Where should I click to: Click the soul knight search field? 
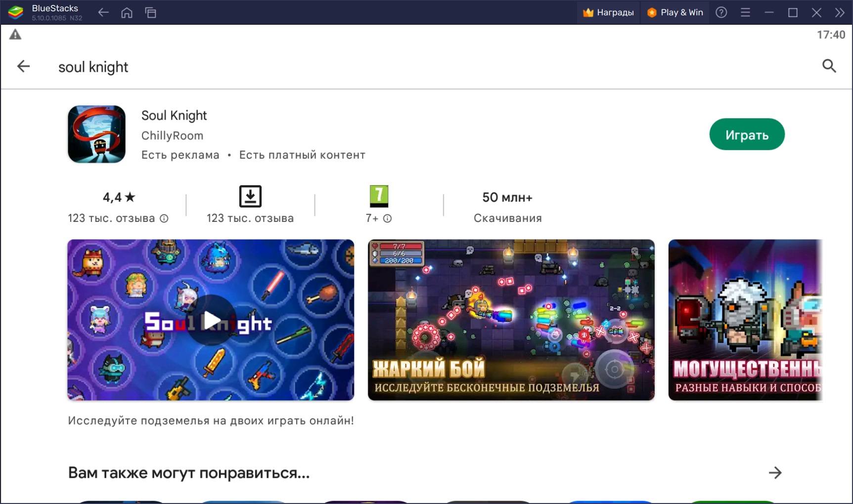click(93, 67)
